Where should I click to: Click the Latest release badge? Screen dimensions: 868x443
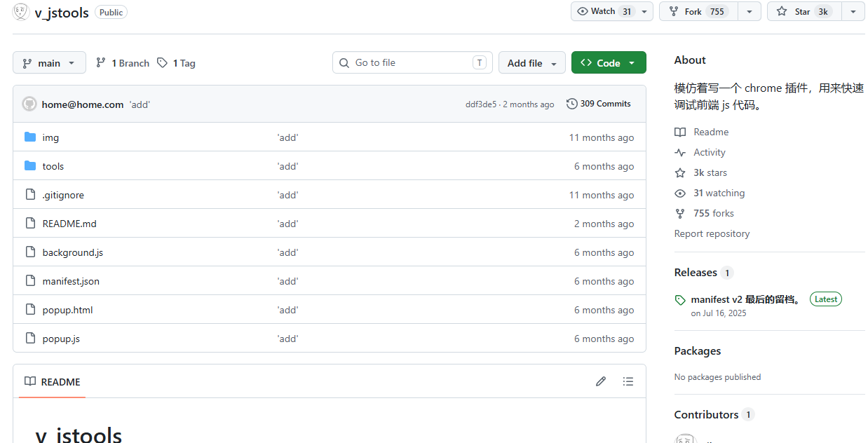826,299
